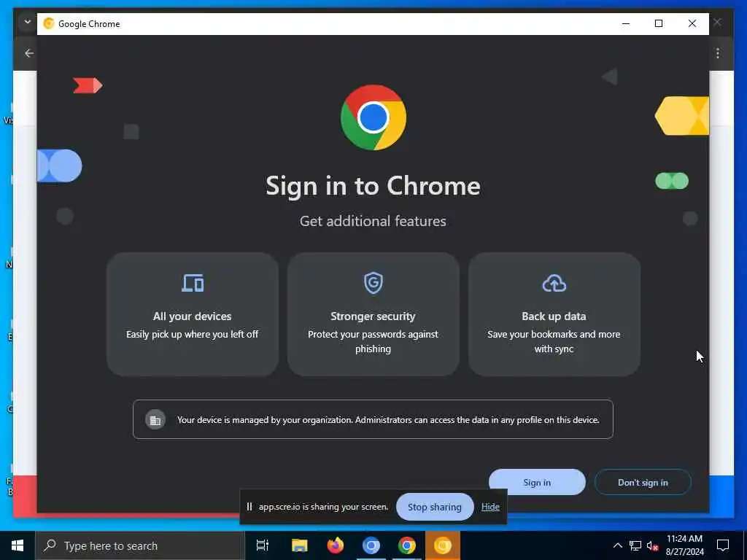This screenshot has width=747, height=560.
Task: Click the Type here to search box
Action: click(140, 545)
